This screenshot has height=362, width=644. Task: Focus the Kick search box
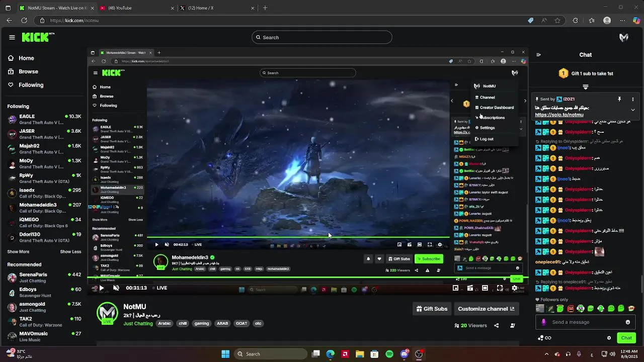(322, 37)
